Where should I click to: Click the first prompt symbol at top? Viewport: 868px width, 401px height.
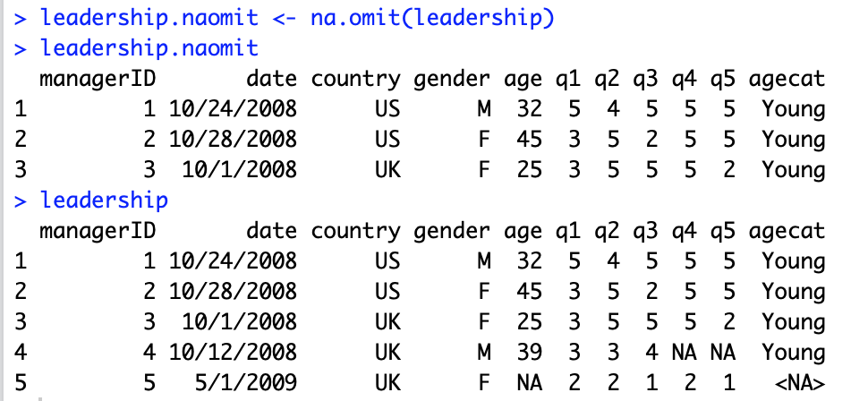click(x=21, y=19)
